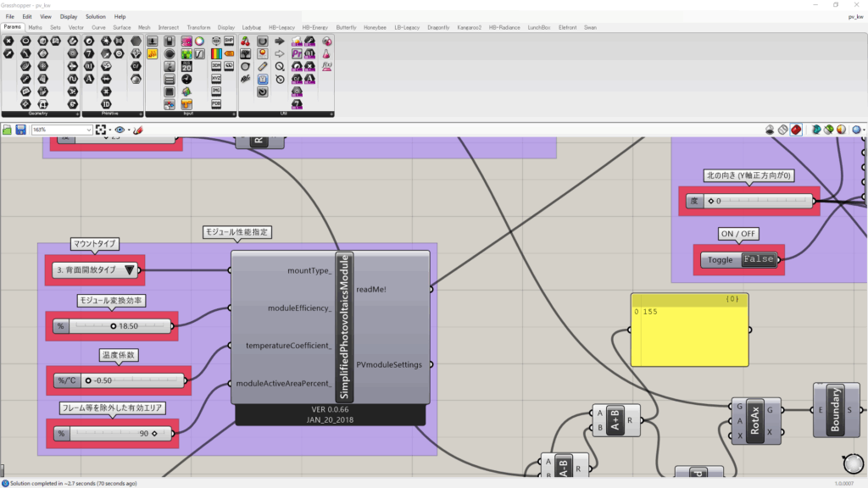The width and height of the screenshot is (868, 488).
Task: Toggle the eye preview visibility icon
Action: [120, 130]
